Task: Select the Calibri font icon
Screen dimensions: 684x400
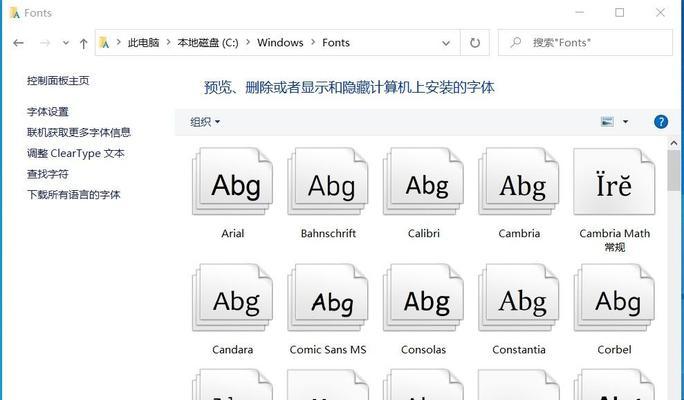Action: coord(424,181)
